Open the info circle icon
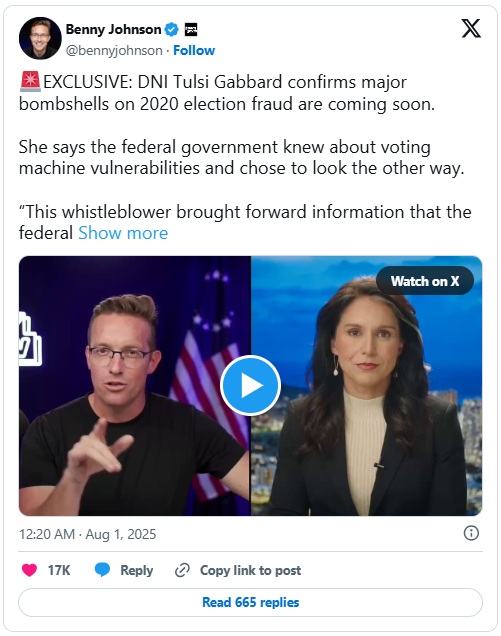 471,533
